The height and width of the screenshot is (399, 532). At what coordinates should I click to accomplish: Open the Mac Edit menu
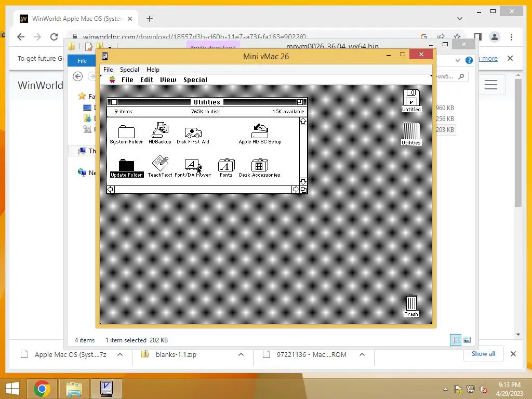(147, 79)
